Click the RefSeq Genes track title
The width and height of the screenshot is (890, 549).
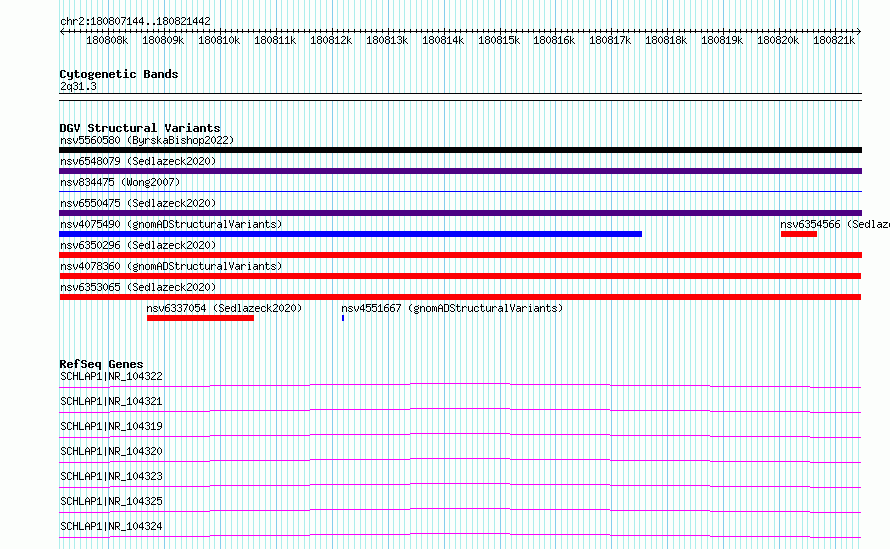pyautogui.click(x=101, y=364)
